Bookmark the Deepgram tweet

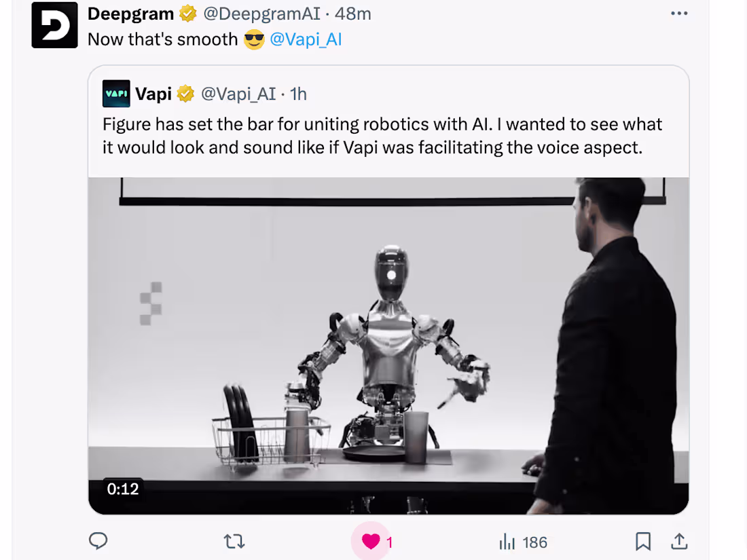643,542
